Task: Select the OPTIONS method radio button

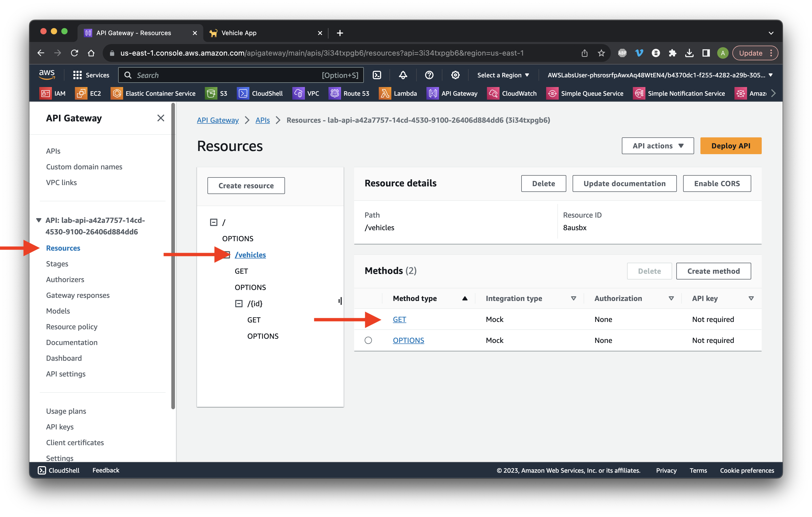Action: [x=368, y=340]
